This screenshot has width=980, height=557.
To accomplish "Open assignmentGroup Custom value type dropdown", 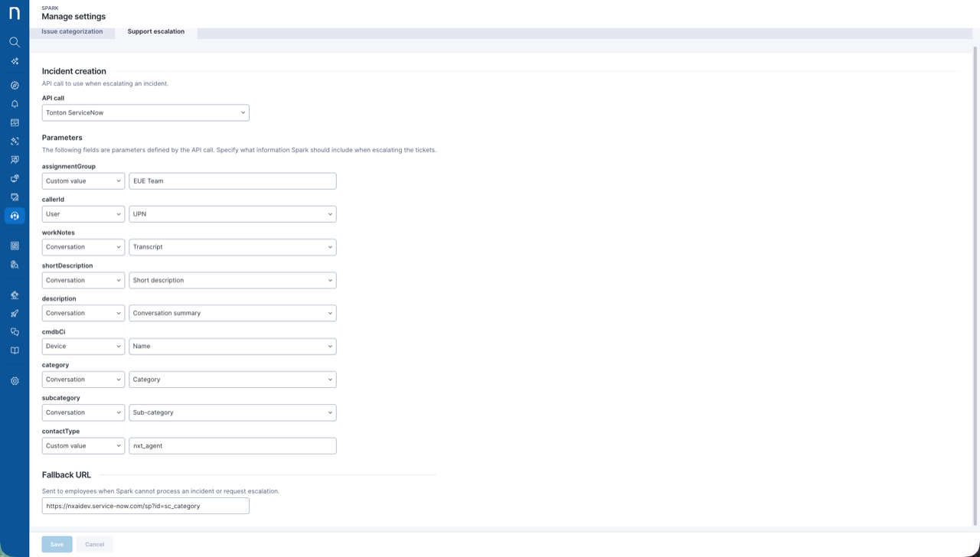I will pos(83,181).
